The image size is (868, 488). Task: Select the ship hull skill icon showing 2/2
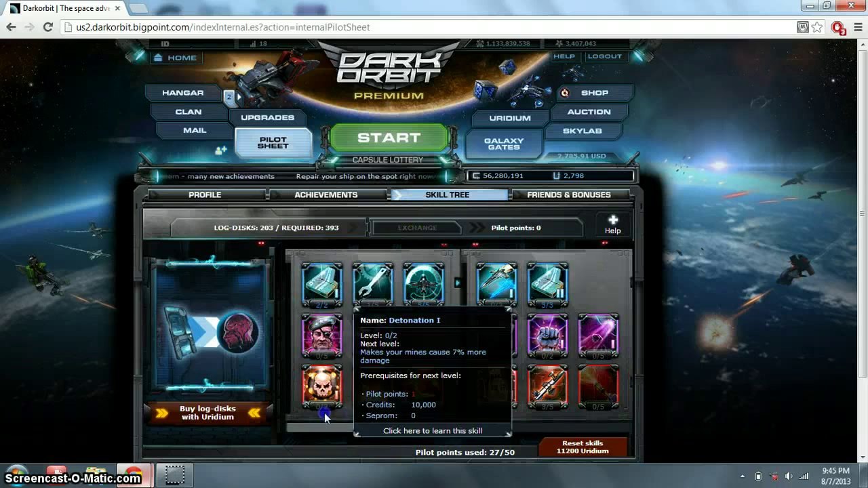pyautogui.click(x=322, y=285)
